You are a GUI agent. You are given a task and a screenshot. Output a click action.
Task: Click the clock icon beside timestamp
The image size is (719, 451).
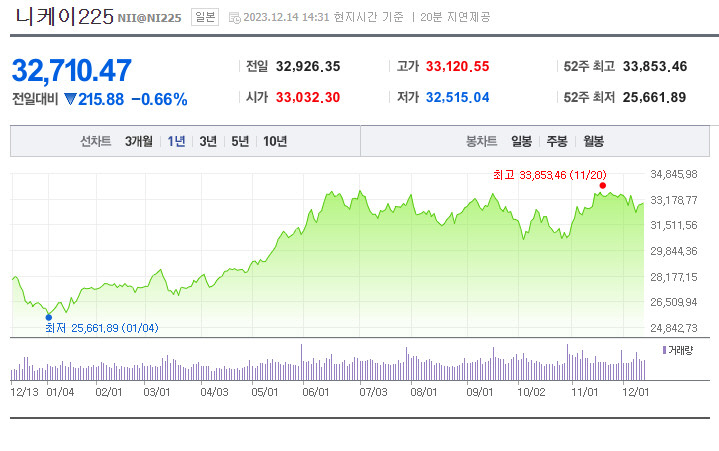pyautogui.click(x=234, y=18)
